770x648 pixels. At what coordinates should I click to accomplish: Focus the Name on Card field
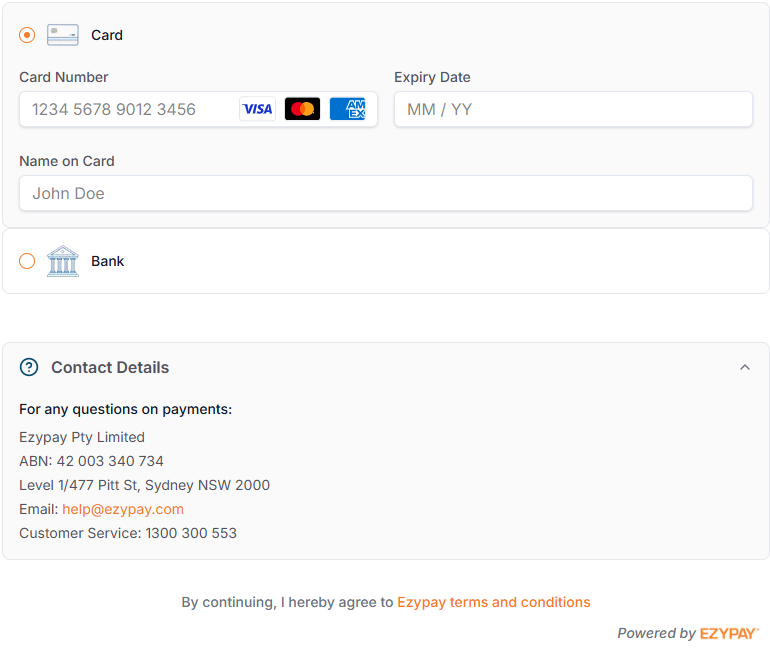(386, 193)
